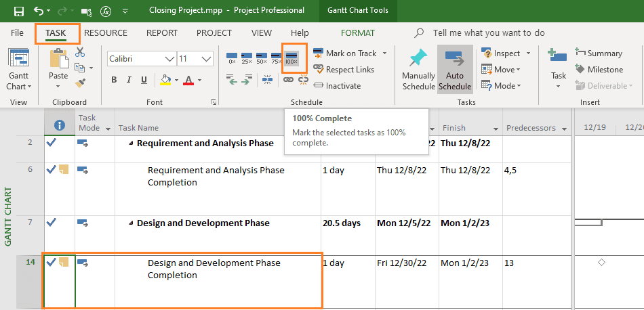Switch to the RESOURCE ribbon tab
The height and width of the screenshot is (310, 644).
coord(106,32)
